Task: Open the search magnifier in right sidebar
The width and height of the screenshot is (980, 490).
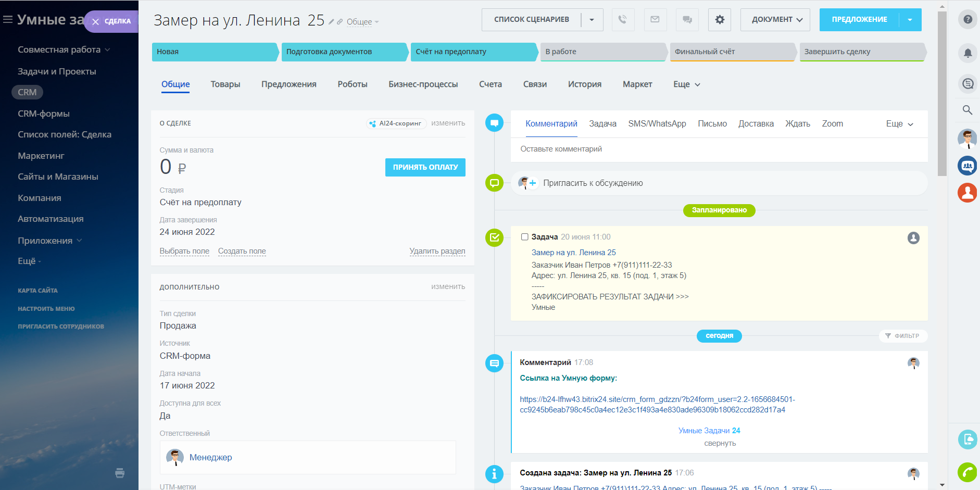Action: (x=968, y=110)
